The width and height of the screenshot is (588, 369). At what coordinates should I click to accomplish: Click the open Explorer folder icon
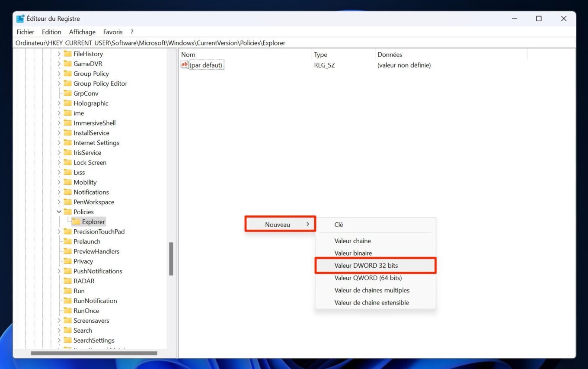76,222
